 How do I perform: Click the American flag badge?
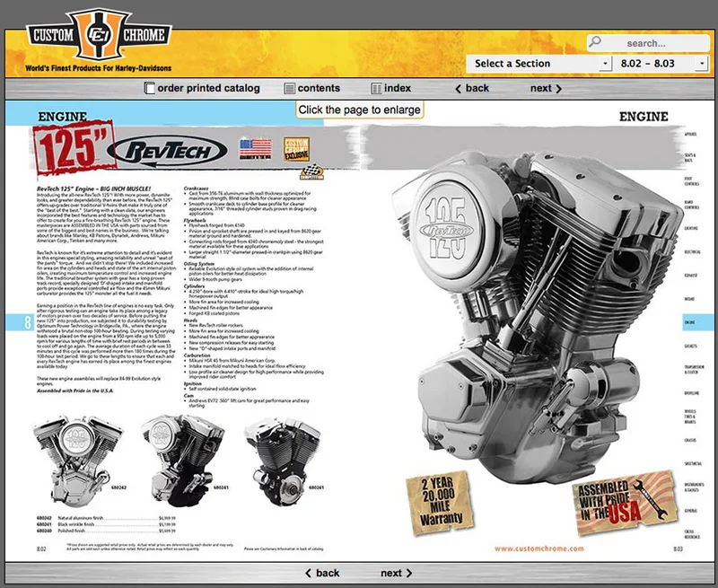coord(256,149)
